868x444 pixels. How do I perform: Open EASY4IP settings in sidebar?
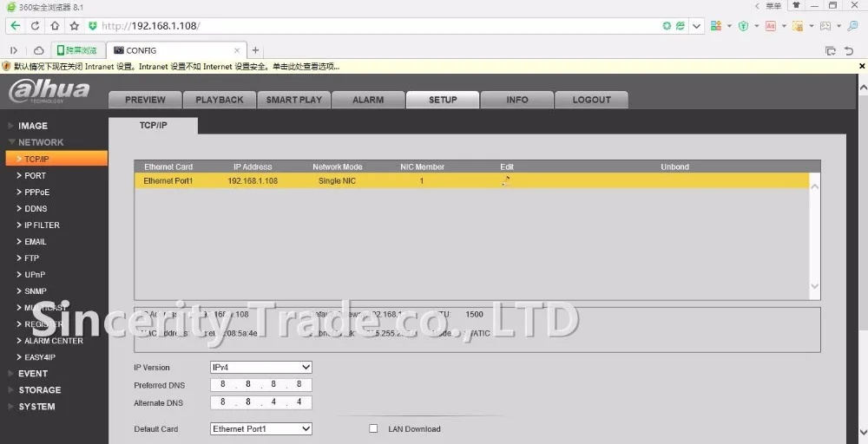pyautogui.click(x=39, y=357)
